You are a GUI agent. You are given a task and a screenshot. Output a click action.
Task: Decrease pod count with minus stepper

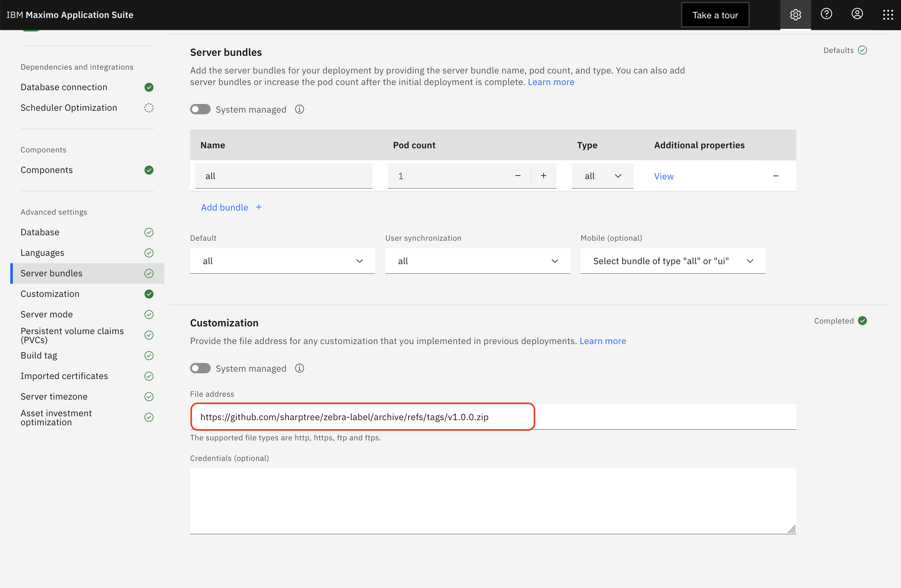[518, 176]
